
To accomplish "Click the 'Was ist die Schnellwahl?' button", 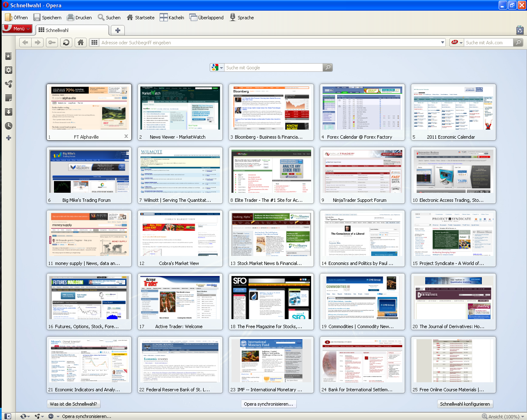I will pyautogui.click(x=73, y=404).
